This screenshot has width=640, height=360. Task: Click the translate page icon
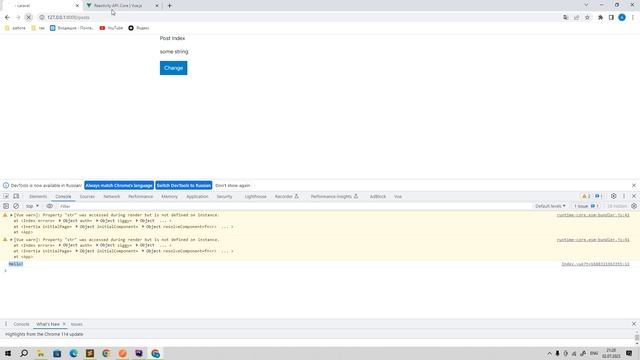[x=565, y=17]
